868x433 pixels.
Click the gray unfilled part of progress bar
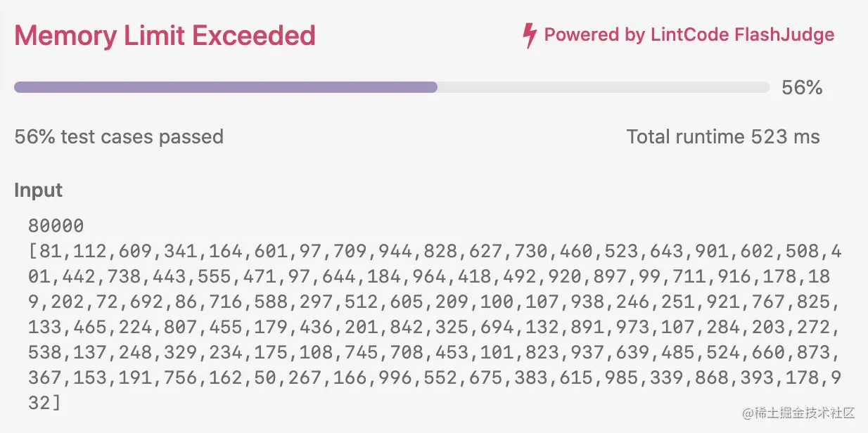(604, 87)
